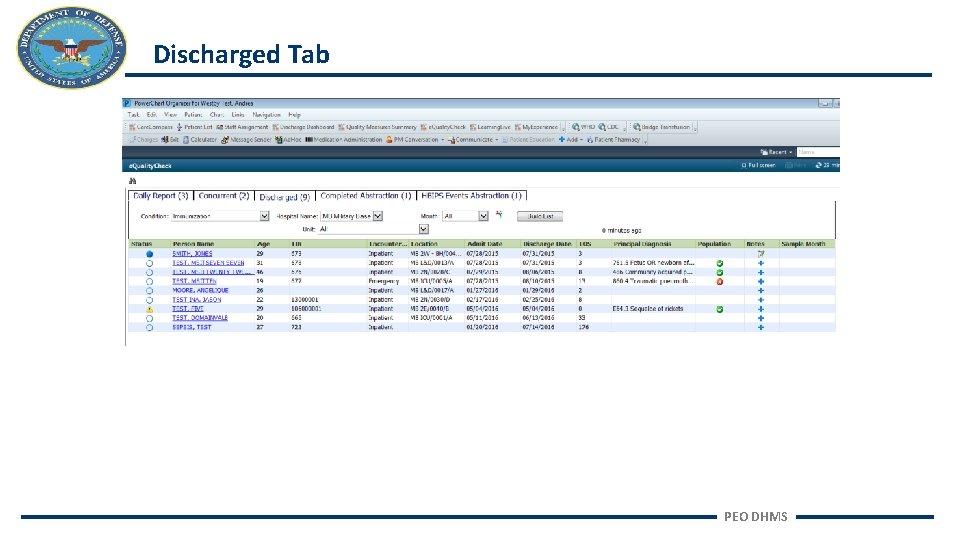Screen dimensions: 960x540
Task: Toggle Full screen view
Action: click(759, 165)
